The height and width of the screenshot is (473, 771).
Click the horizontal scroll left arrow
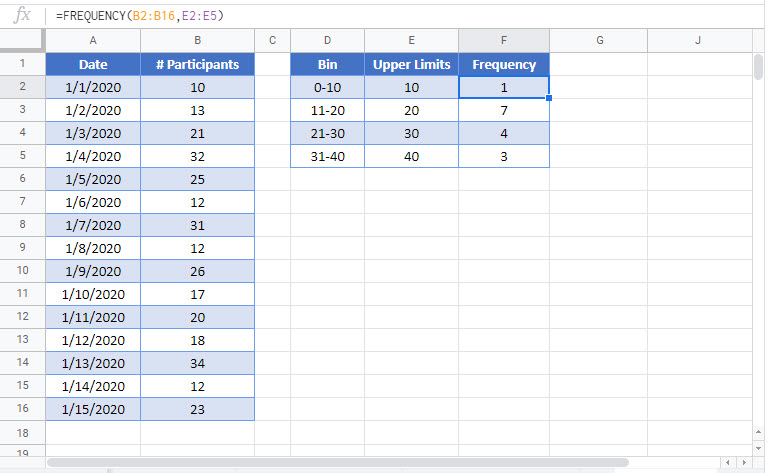[728, 462]
